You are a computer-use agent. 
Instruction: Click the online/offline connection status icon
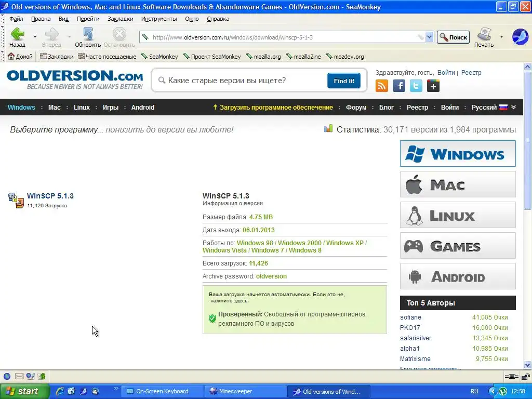(511, 376)
